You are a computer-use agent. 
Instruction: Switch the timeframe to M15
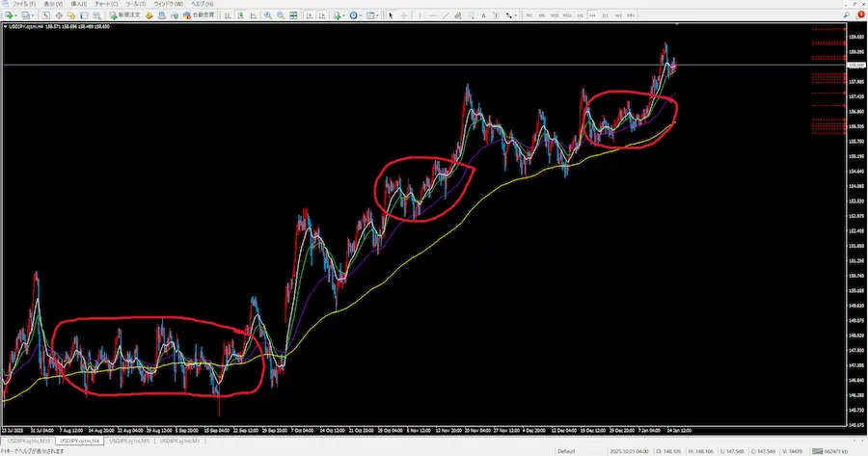pos(555,16)
